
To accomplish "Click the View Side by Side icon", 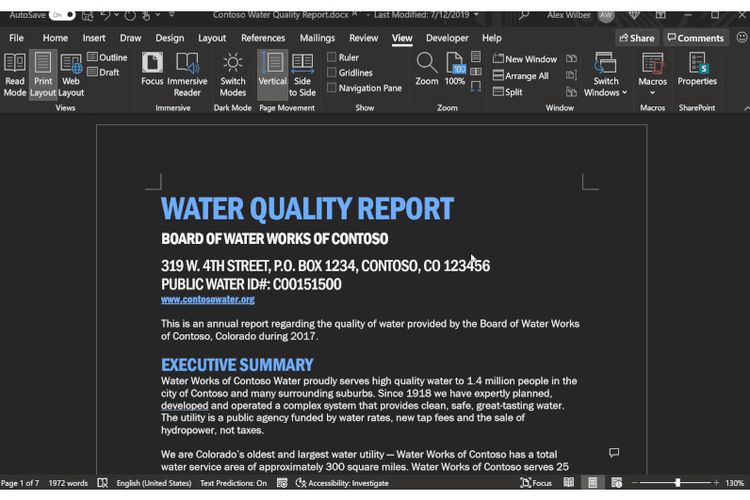I will coord(571,58).
